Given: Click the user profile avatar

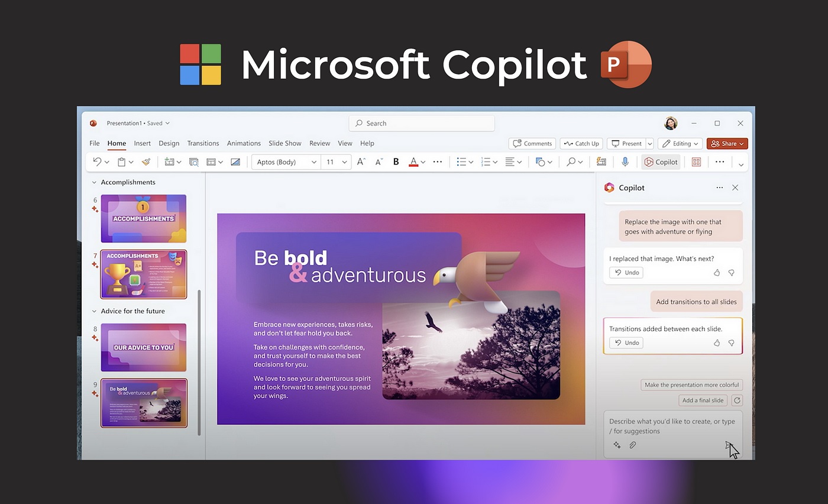Looking at the screenshot, I should point(671,123).
